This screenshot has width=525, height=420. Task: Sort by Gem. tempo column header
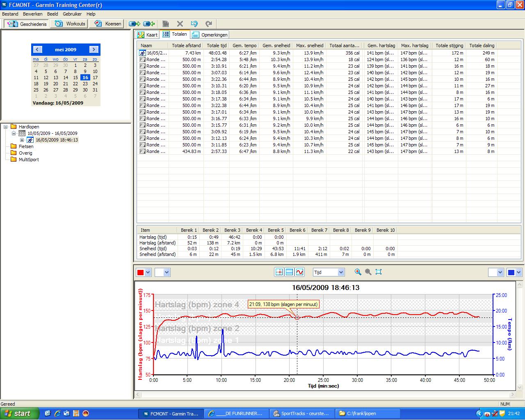coord(244,46)
